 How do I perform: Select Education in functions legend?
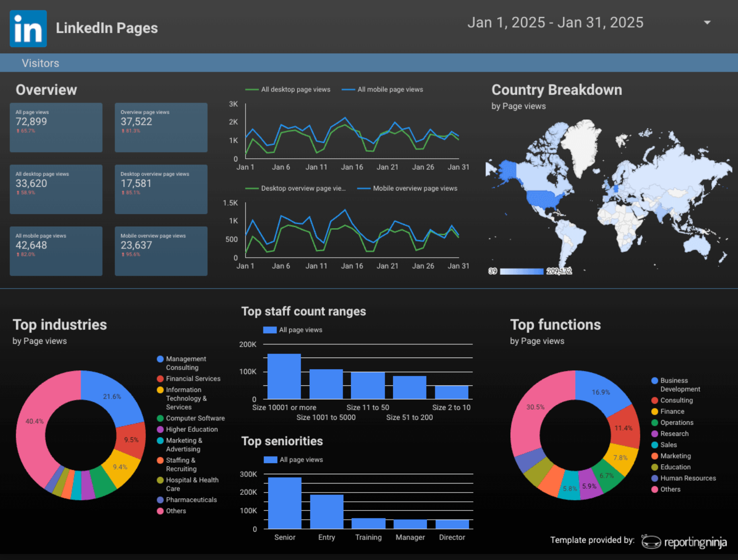click(x=671, y=467)
